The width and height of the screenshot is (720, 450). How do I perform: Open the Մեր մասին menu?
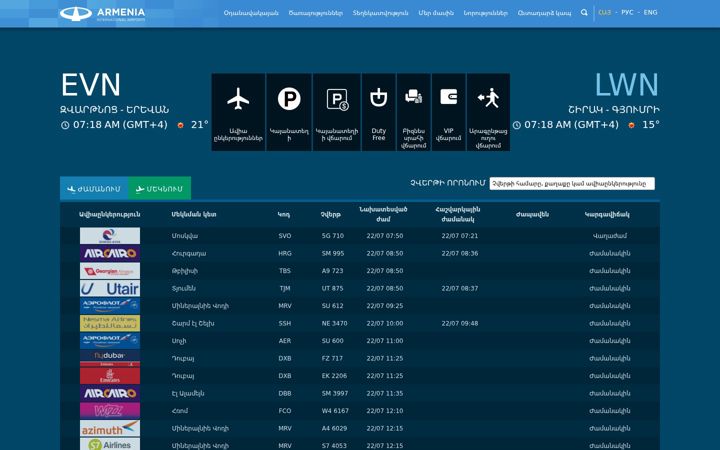pyautogui.click(x=436, y=13)
